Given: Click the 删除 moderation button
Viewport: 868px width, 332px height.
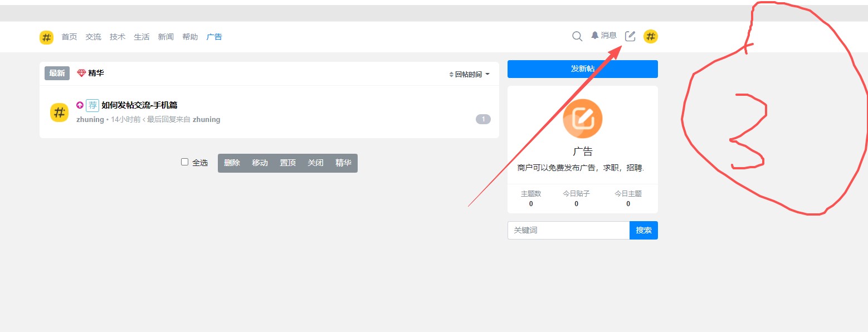Looking at the screenshot, I should (x=232, y=163).
